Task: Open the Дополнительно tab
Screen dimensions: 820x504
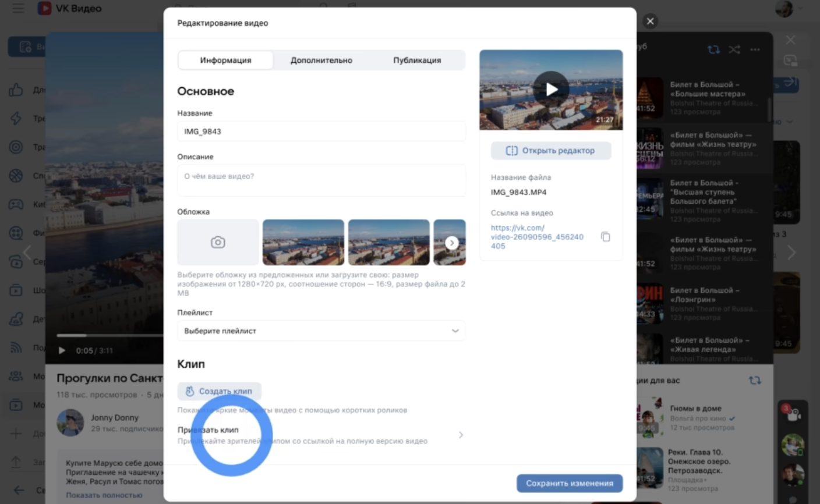Action: (321, 60)
